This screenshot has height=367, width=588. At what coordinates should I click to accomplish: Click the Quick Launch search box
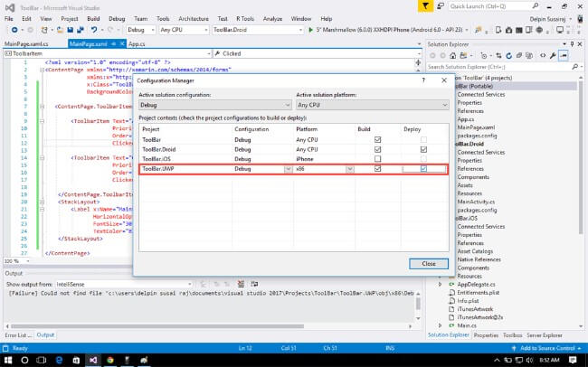tap(494, 6)
